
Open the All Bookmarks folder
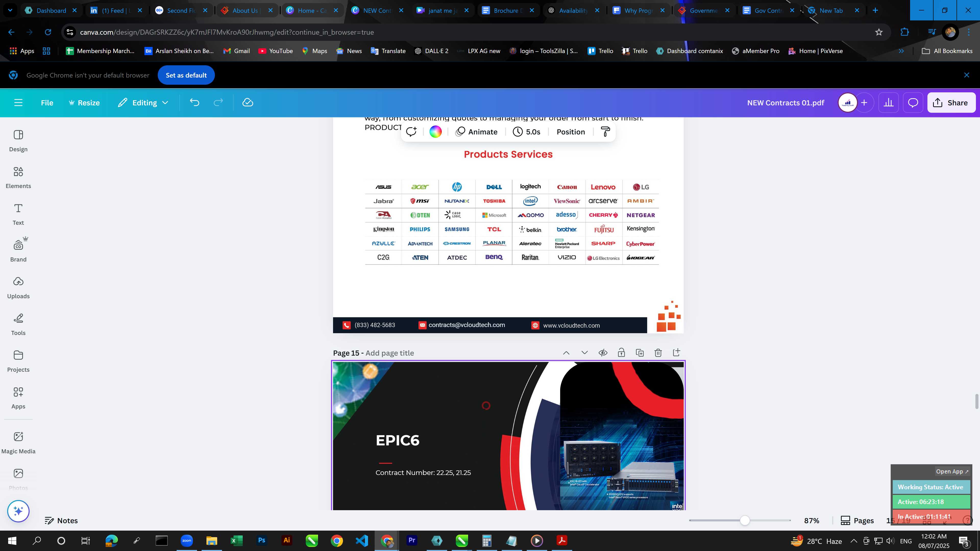(947, 51)
